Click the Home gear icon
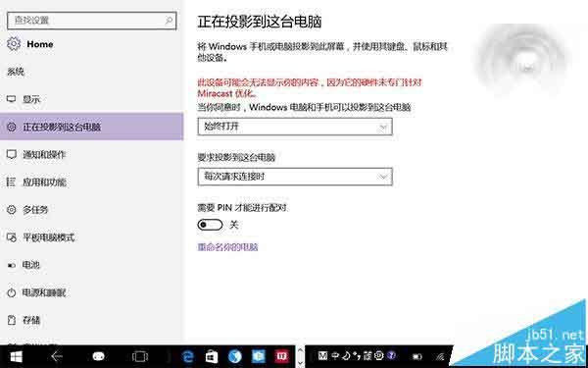588x368 pixels. (14, 44)
